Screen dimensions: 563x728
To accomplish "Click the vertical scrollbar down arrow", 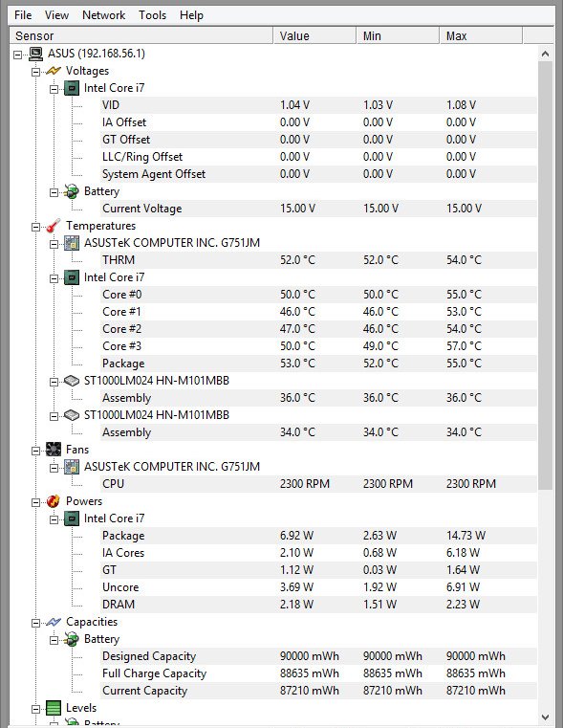I will pyautogui.click(x=546, y=717).
